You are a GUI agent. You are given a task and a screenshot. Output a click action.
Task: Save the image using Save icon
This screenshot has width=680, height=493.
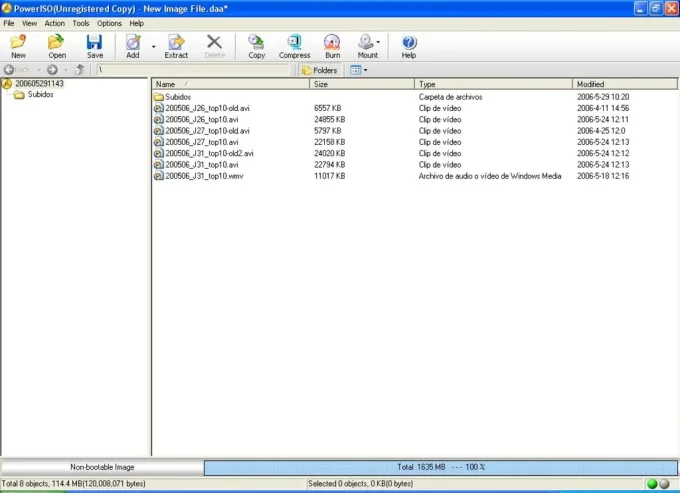coord(94,46)
